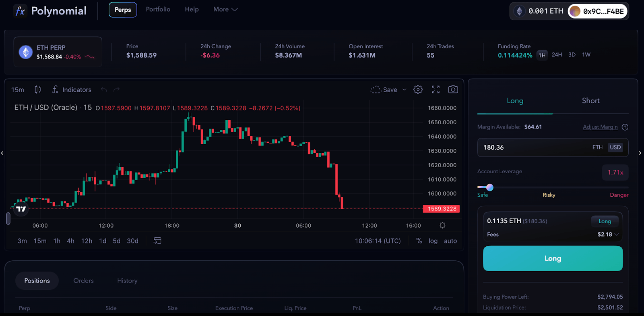Screen dimensions: 644x316
Task: Open the chart settings gear icon
Action: pos(418,89)
